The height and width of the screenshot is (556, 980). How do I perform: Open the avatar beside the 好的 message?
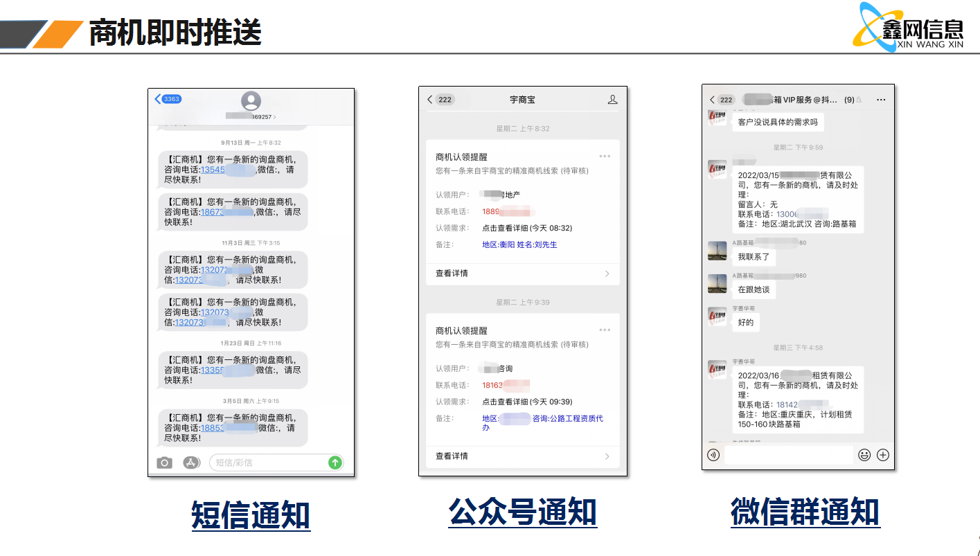718,316
